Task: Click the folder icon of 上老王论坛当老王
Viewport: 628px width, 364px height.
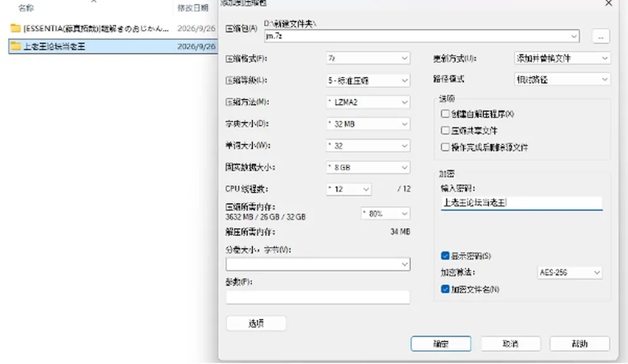Action: (x=16, y=46)
